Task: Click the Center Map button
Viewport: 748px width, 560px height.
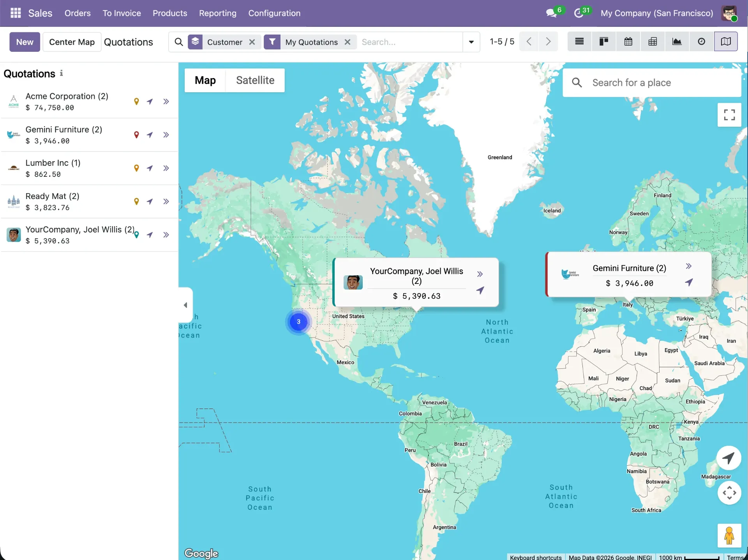Action: (72, 42)
